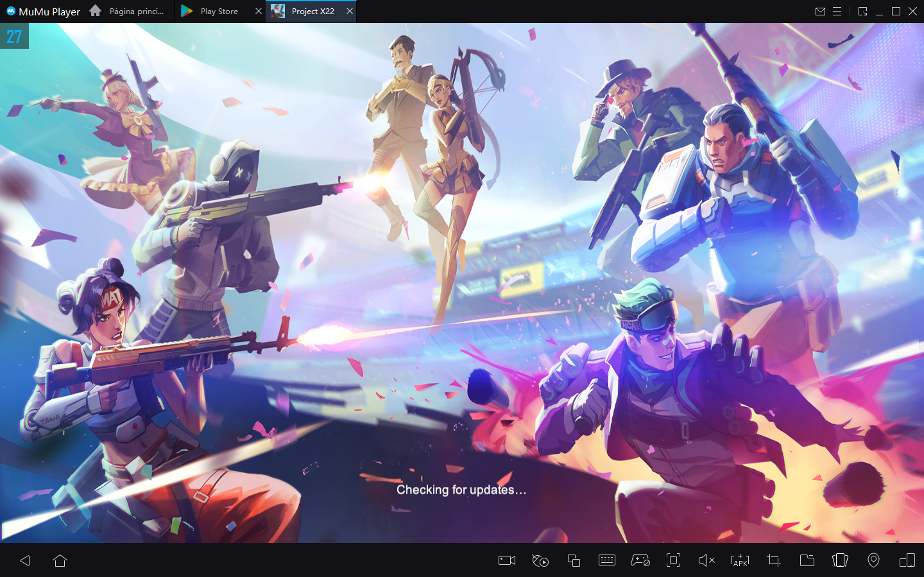Close the Project X22 tab
The image size is (924, 577).
click(350, 11)
